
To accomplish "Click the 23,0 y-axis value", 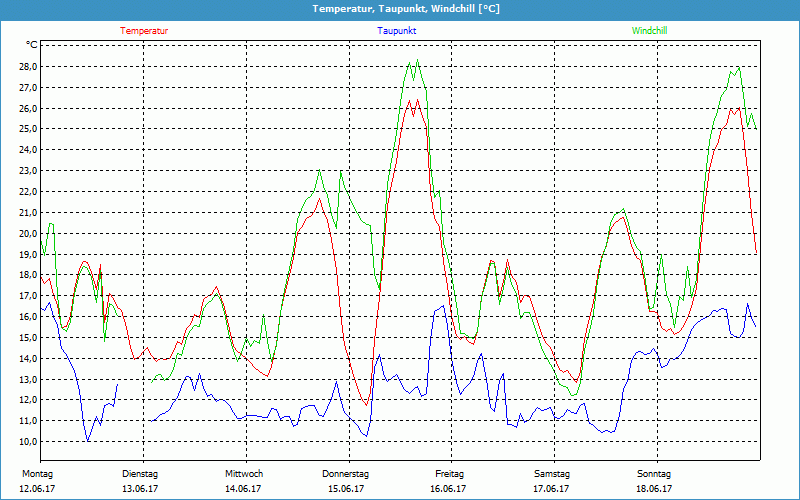I will tap(28, 171).
